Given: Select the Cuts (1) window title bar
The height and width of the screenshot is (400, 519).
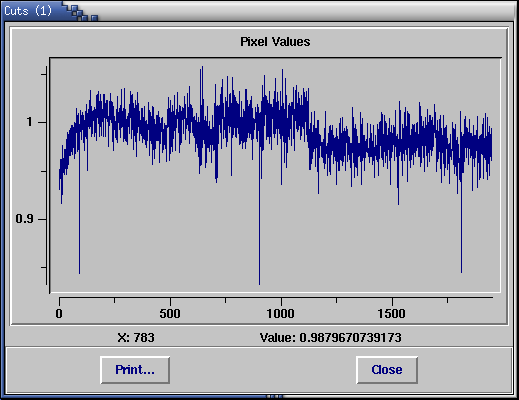Looking at the screenshot, I should pos(259,11).
